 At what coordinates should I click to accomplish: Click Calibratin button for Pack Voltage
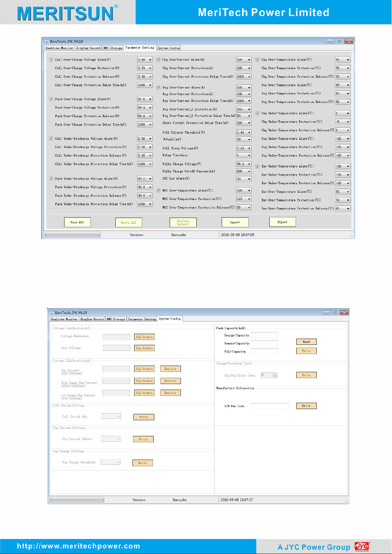point(144,348)
